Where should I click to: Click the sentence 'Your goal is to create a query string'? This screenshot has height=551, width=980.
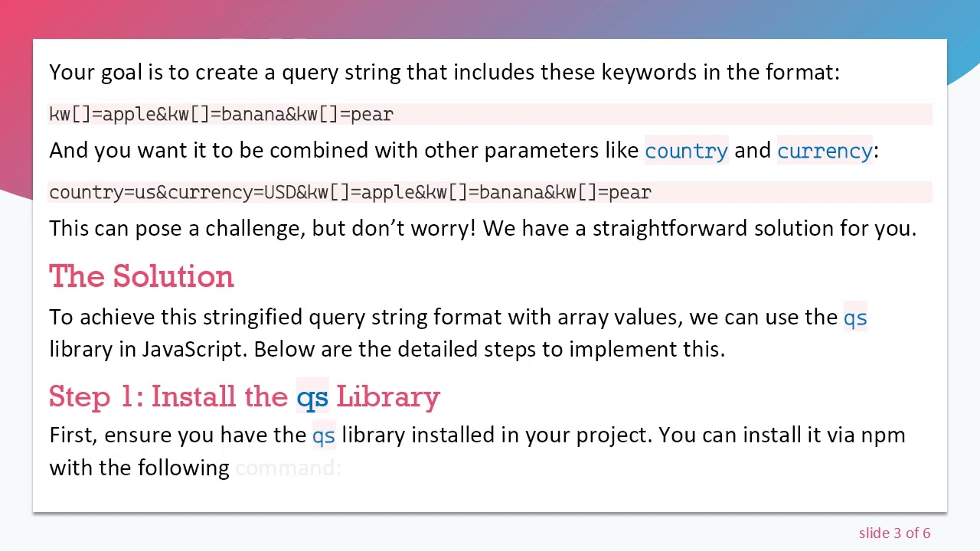[x=444, y=72]
